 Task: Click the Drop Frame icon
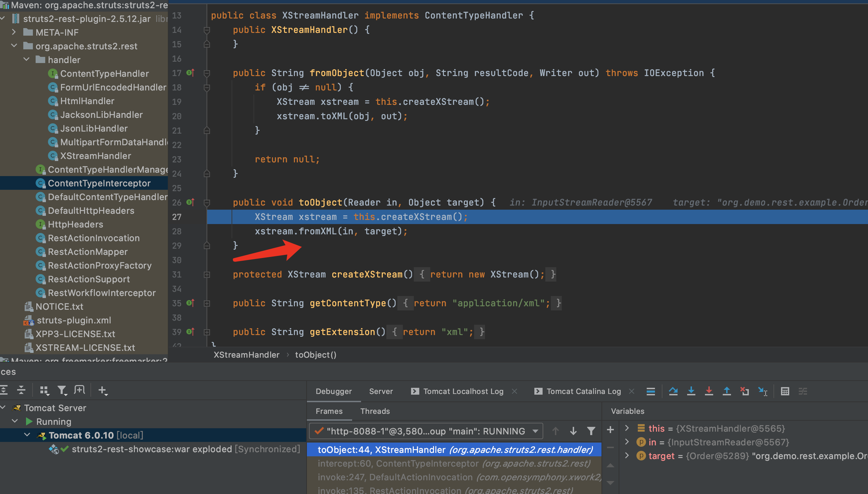point(744,391)
